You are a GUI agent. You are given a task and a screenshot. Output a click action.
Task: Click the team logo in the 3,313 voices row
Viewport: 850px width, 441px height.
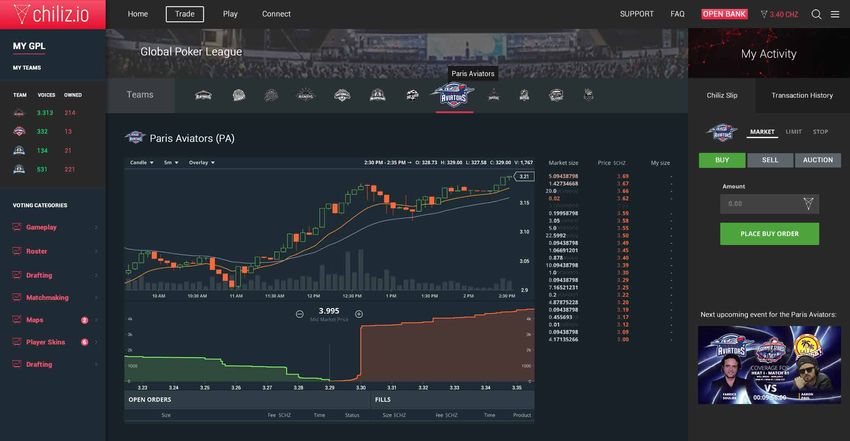19,113
